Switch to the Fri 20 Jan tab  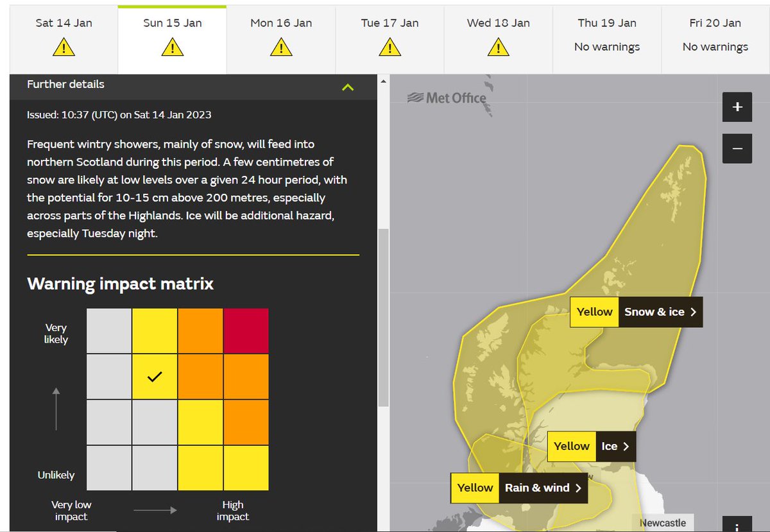pos(715,39)
